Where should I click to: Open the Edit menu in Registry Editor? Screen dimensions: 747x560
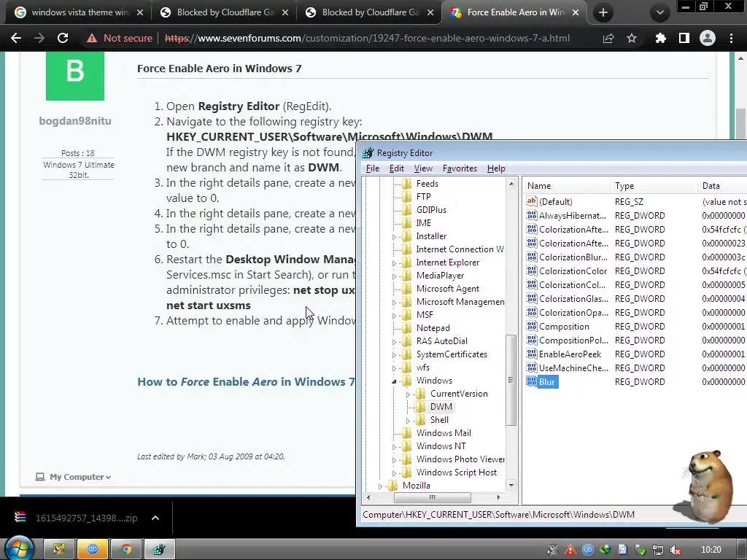pyautogui.click(x=396, y=168)
